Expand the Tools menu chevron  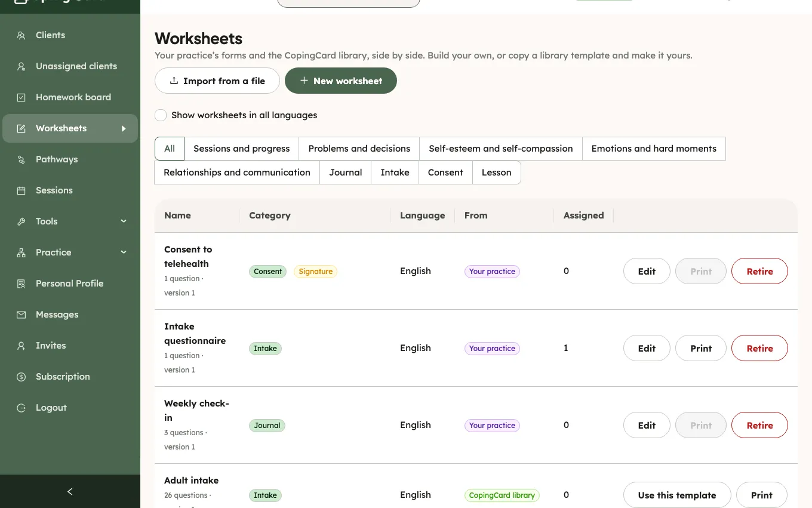[x=124, y=221]
